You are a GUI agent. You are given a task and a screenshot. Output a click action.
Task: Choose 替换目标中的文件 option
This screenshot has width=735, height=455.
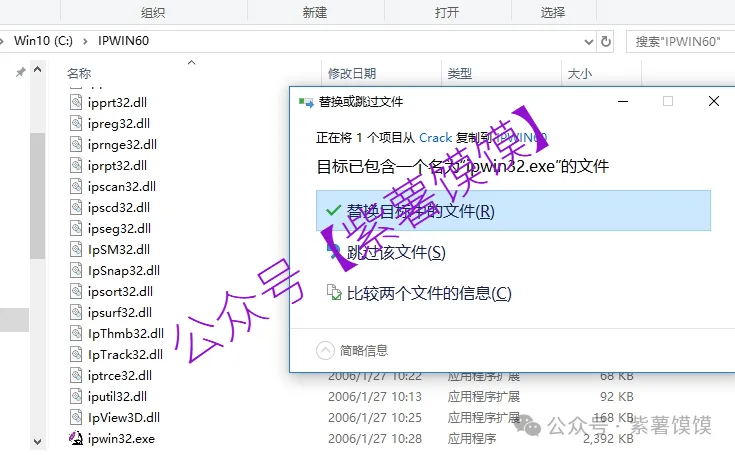pos(420,211)
